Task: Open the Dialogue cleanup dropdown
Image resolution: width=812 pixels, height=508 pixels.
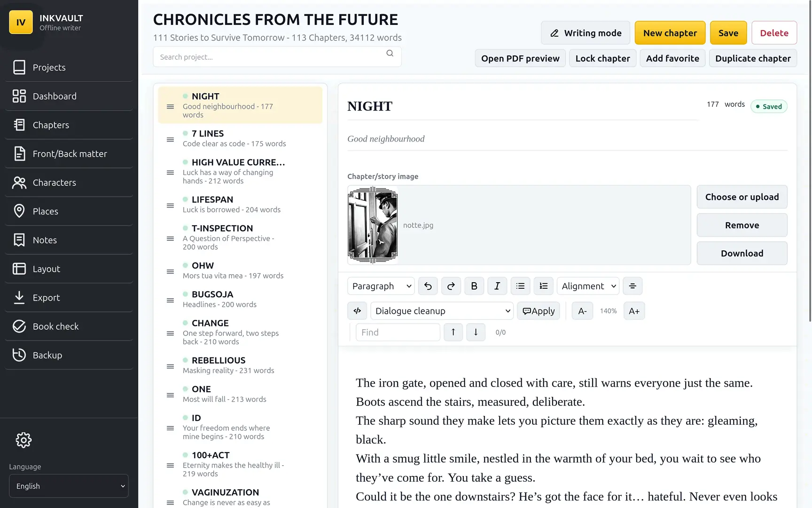Action: pos(442,310)
